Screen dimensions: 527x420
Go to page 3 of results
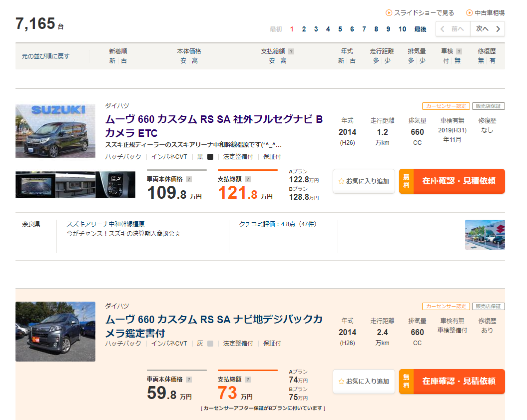pyautogui.click(x=316, y=29)
